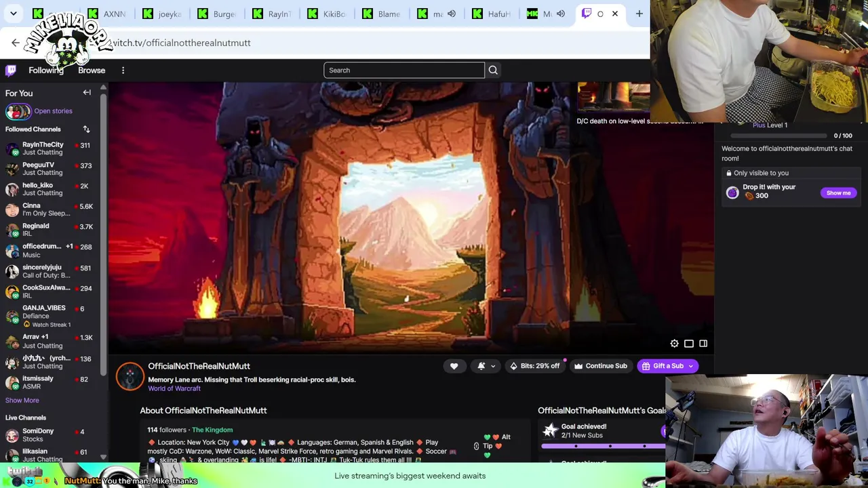The height and width of the screenshot is (488, 868).
Task: Switch to the RayInT browser tab
Action: tap(272, 14)
